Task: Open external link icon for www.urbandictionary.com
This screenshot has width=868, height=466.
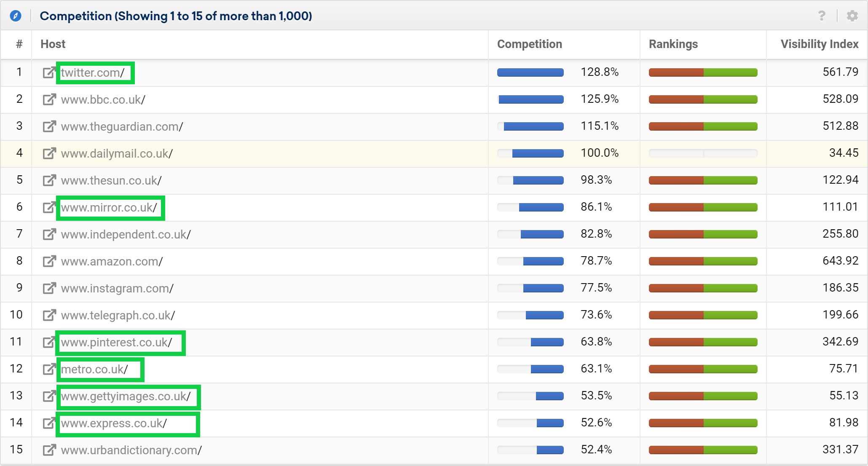Action: pyautogui.click(x=49, y=450)
